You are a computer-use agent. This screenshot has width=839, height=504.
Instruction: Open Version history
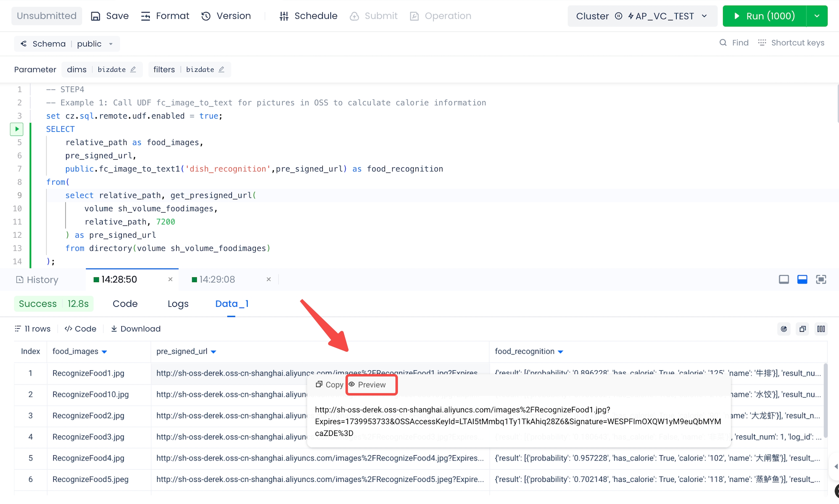tap(226, 16)
